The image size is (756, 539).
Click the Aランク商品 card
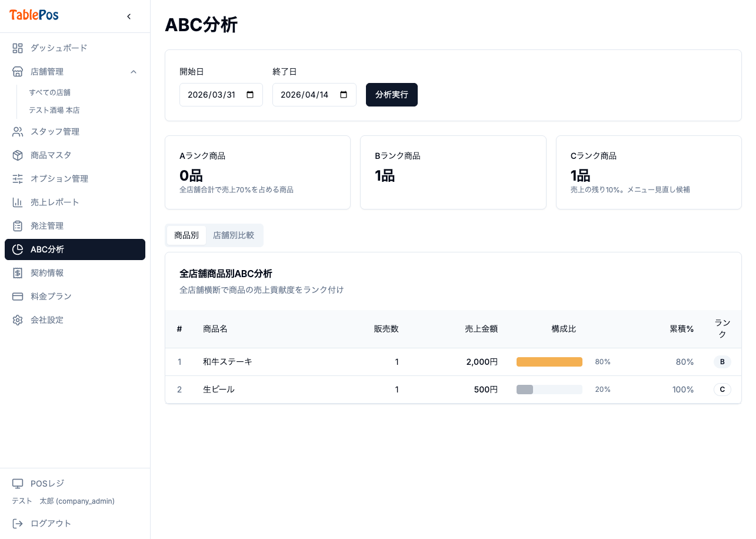tap(258, 172)
